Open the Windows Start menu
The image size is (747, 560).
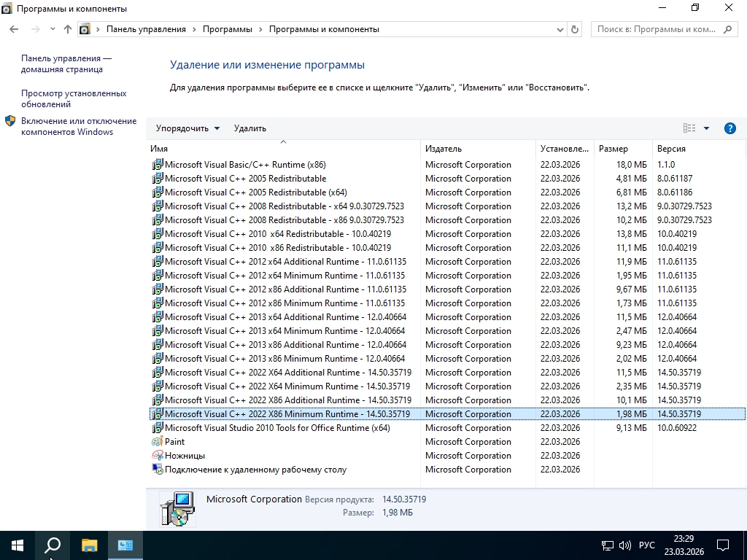(18, 545)
